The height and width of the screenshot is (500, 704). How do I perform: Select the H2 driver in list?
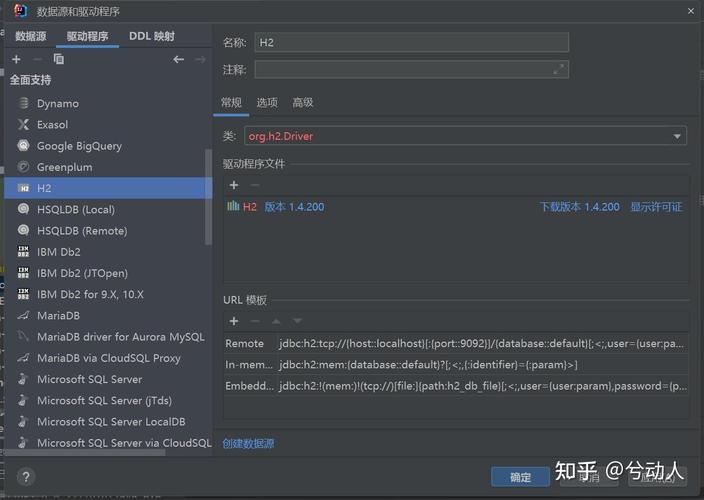click(108, 188)
